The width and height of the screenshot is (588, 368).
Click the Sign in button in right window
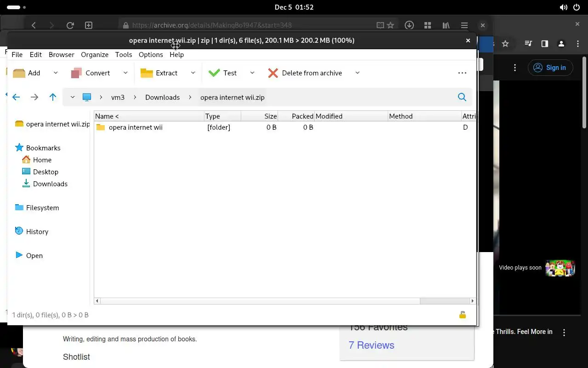[x=550, y=68]
